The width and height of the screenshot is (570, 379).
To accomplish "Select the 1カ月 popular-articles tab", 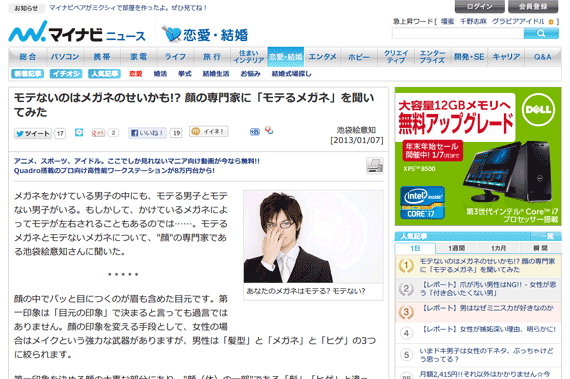I will pyautogui.click(x=498, y=249).
